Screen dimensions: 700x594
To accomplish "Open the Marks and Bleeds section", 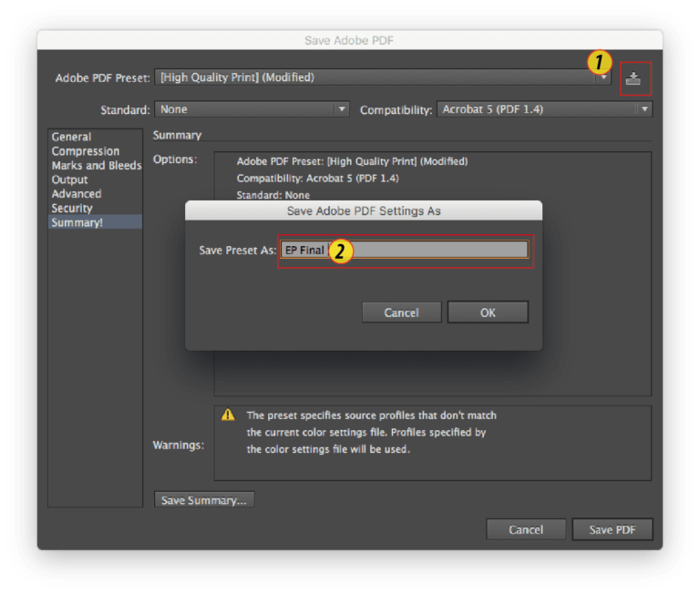I will pos(96,166).
